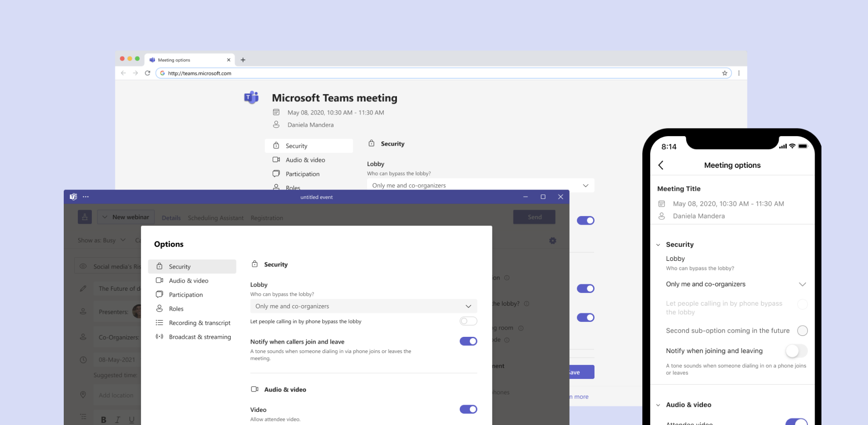Toggle the Attendee video switch on the phone
Screen dimensions: 868x425
point(797,422)
